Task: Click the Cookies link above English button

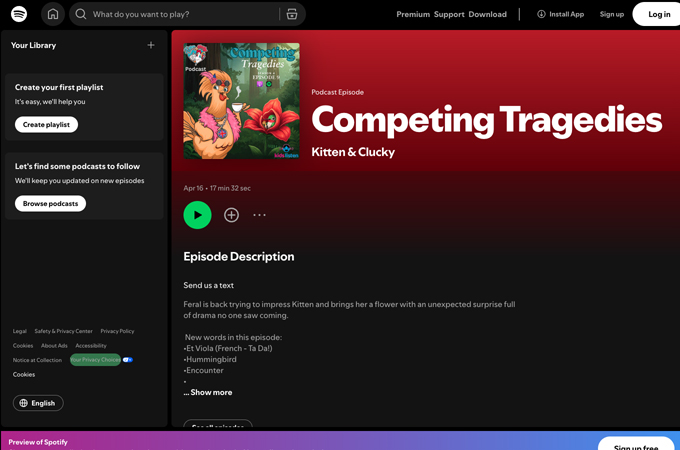Action: tap(24, 375)
